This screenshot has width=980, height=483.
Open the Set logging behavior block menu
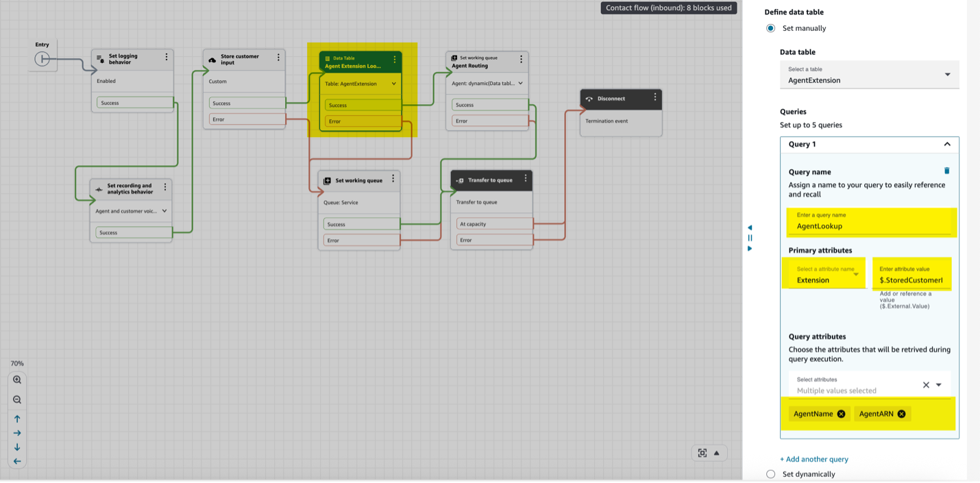(x=168, y=56)
